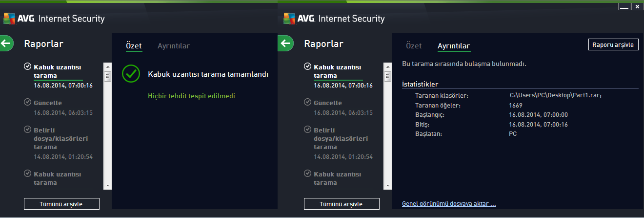The height and width of the screenshot is (218, 644).
Task: Click Tümünü arşivle button in right window
Action: [342, 204]
